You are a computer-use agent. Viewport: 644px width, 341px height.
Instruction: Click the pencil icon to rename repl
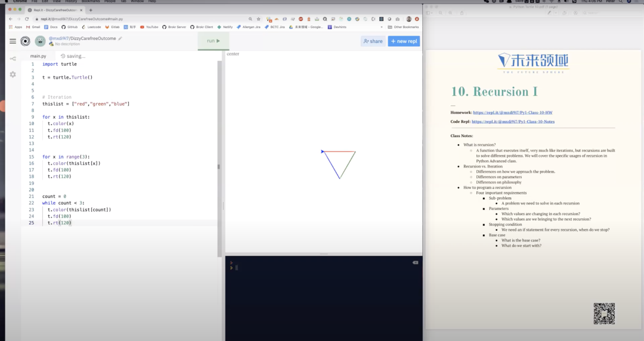120,38
